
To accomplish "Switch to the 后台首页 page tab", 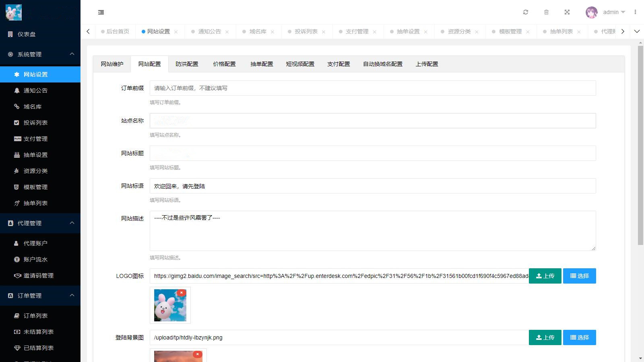I will coord(115,31).
